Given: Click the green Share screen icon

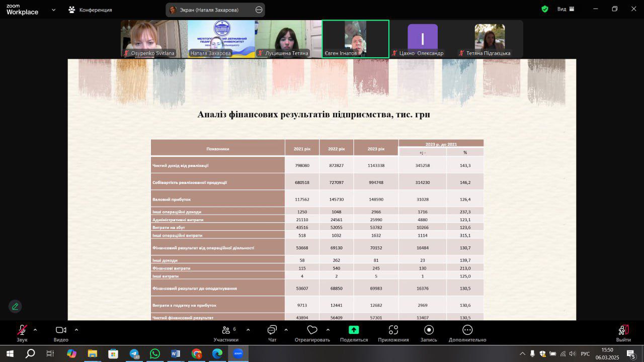Looking at the screenshot, I should click(x=354, y=330).
